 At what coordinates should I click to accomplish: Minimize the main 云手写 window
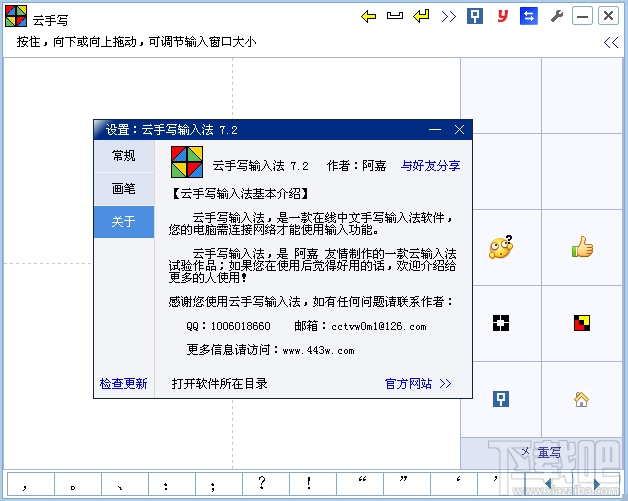[582, 16]
